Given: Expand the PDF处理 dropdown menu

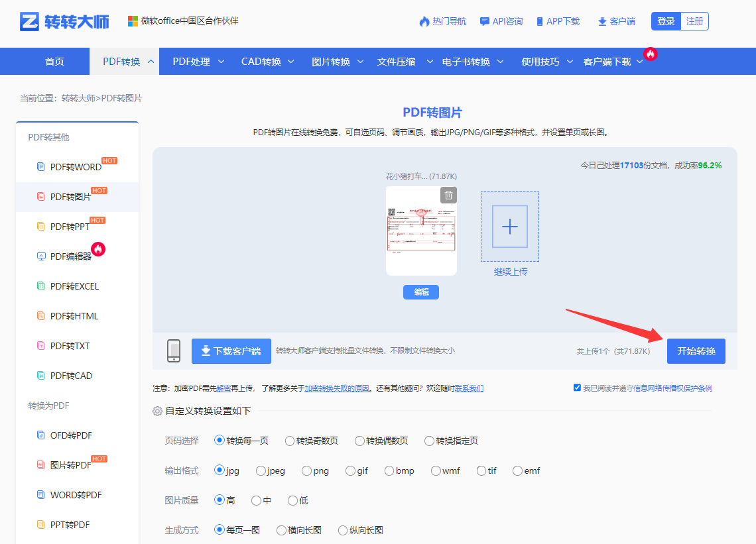Looking at the screenshot, I should (221, 62).
